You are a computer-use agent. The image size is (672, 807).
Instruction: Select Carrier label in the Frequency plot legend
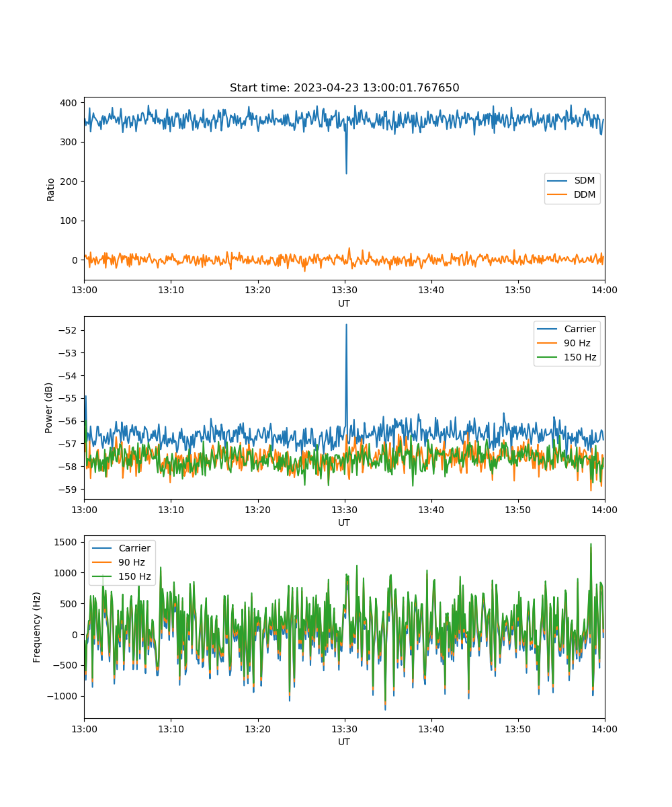pos(134,548)
